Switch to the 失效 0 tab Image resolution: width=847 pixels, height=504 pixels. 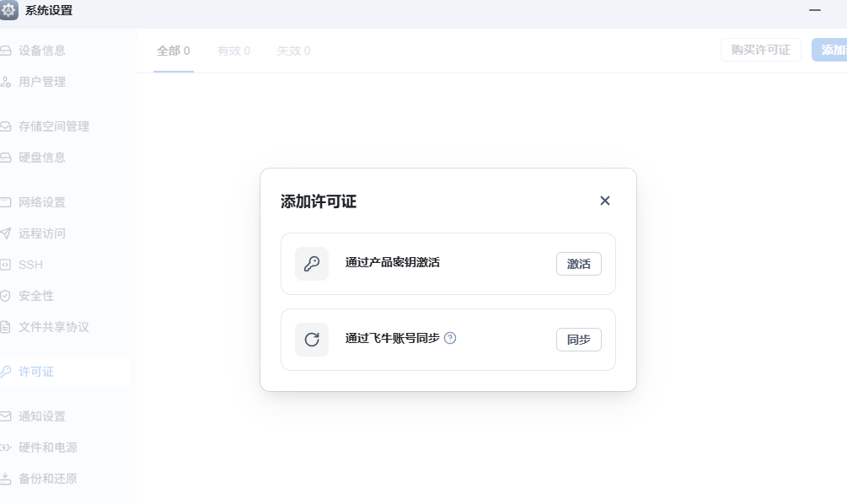tap(293, 51)
